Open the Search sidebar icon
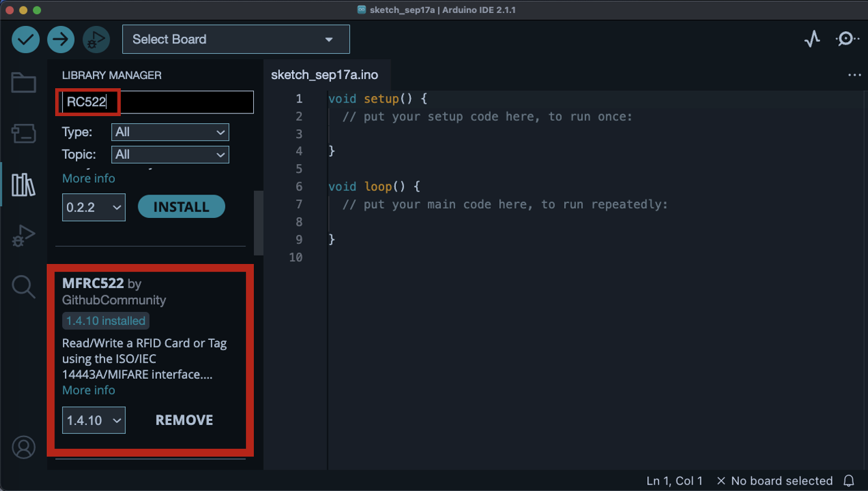The height and width of the screenshot is (491, 868). click(x=23, y=286)
